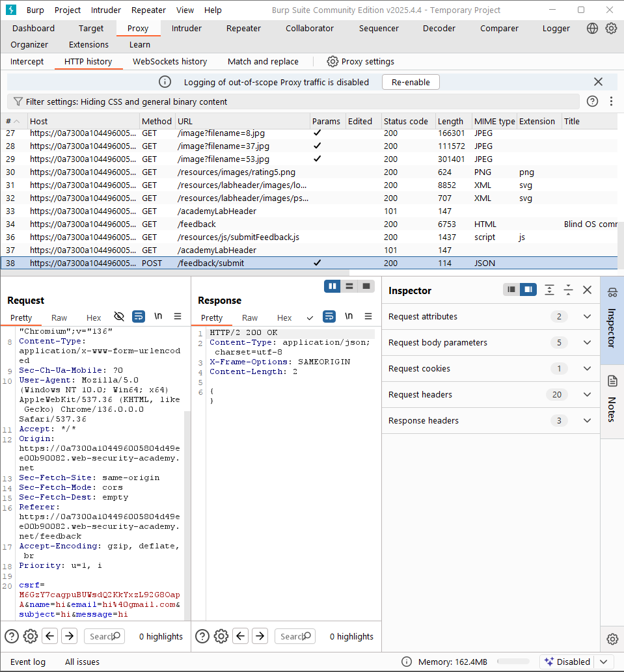Screen dimensions: 624x672
Task: Open the Inspector side tab
Action: click(612, 321)
